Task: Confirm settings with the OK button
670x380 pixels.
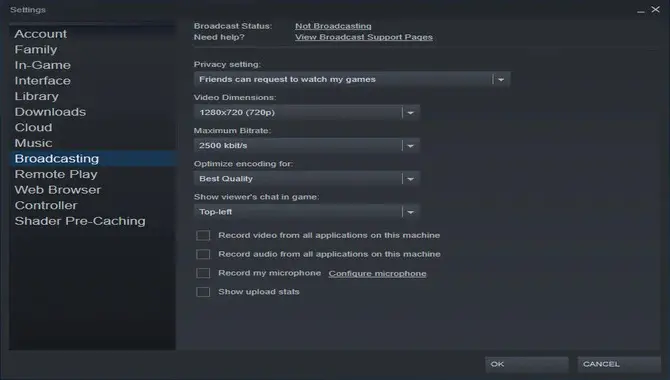Action: click(526, 364)
